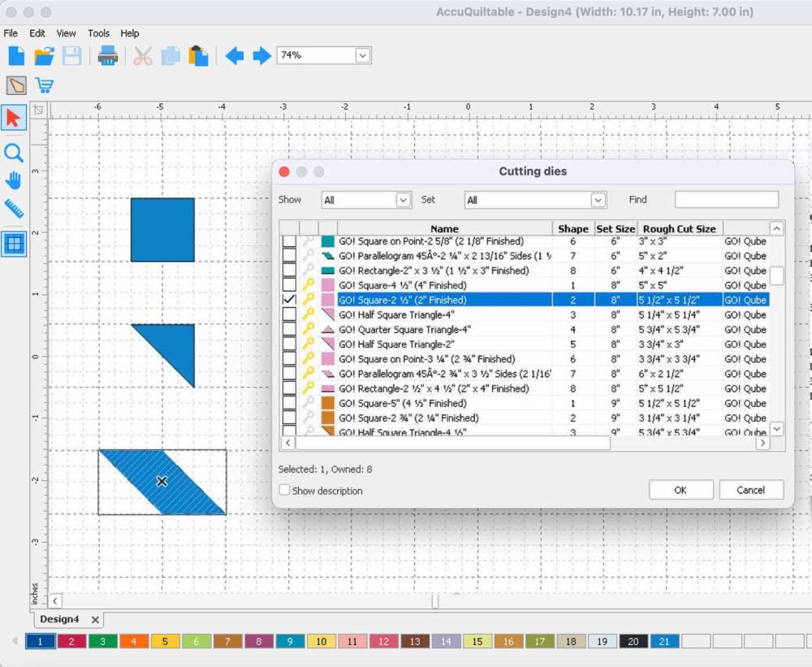Click the Open folder icon
This screenshot has width=812, height=667.
tap(44, 56)
